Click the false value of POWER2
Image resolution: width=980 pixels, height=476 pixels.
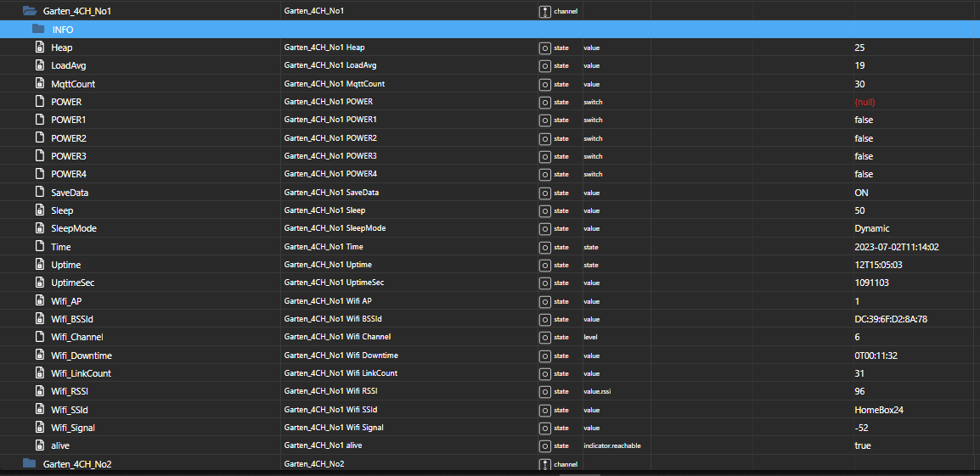(864, 138)
